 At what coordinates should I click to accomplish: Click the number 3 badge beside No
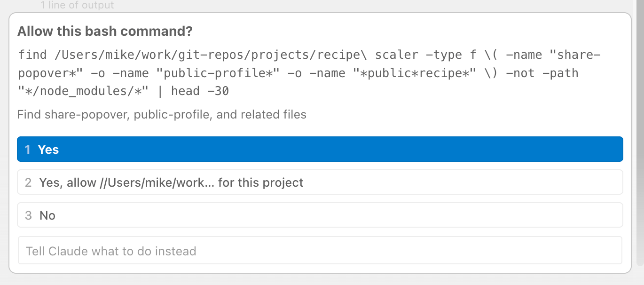[28, 215]
